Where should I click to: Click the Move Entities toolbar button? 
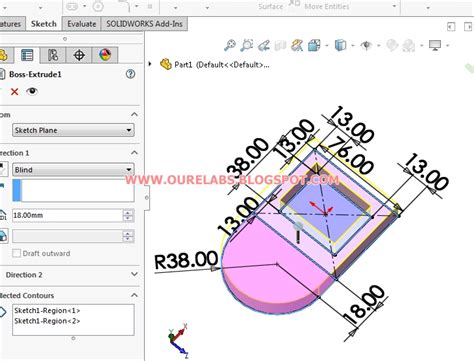[327, 6]
